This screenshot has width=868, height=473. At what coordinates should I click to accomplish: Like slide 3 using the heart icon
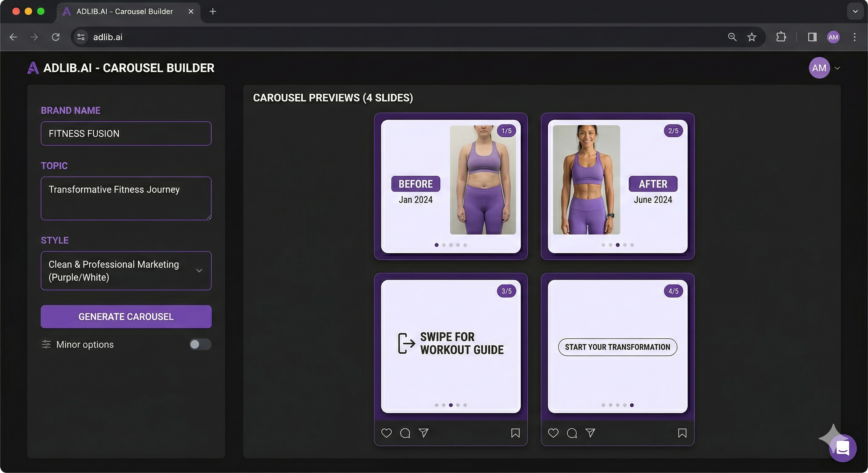pos(386,433)
